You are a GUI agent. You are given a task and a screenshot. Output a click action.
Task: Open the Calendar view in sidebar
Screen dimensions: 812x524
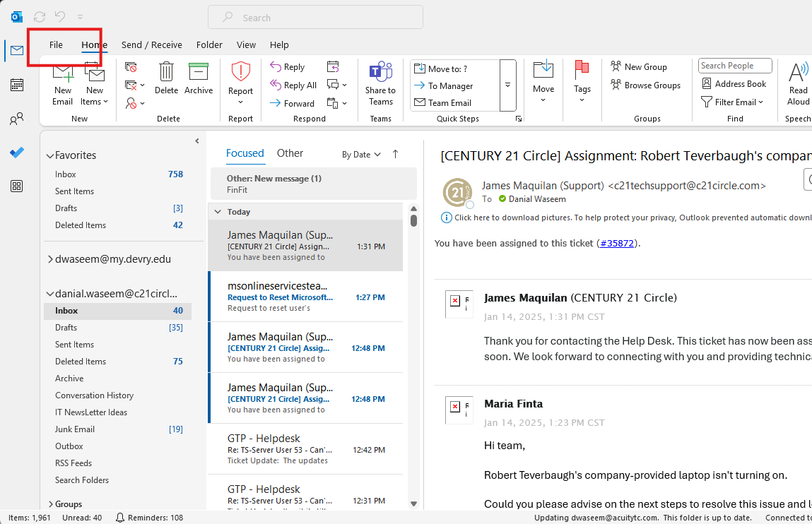tap(17, 85)
